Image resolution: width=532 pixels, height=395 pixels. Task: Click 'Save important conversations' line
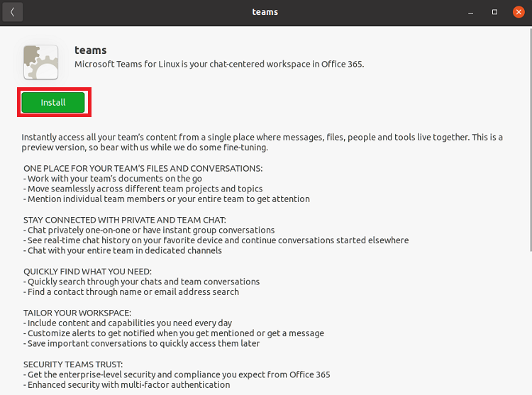pyautogui.click(x=141, y=343)
